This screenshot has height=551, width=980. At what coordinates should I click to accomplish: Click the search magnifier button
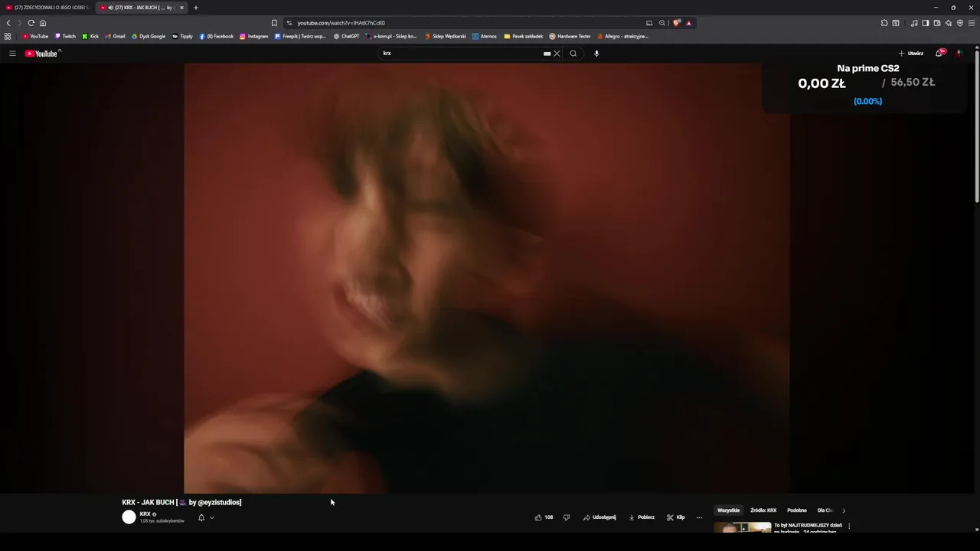coord(573,54)
